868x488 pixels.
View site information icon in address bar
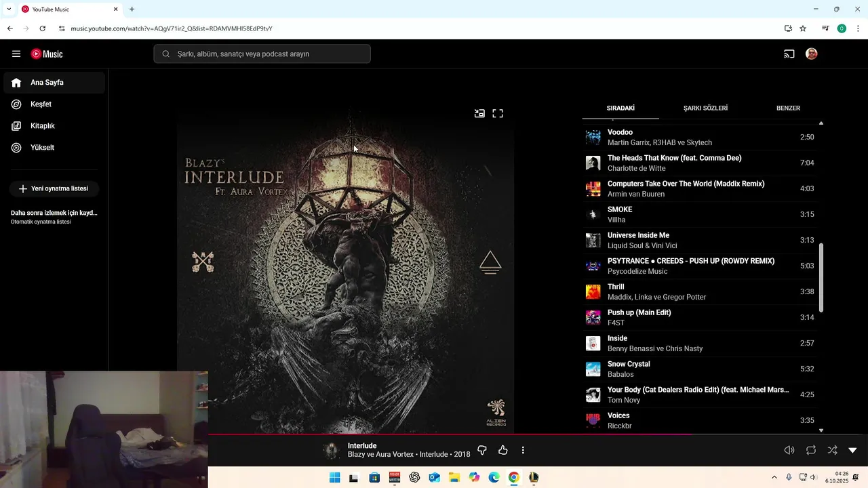[62, 28]
